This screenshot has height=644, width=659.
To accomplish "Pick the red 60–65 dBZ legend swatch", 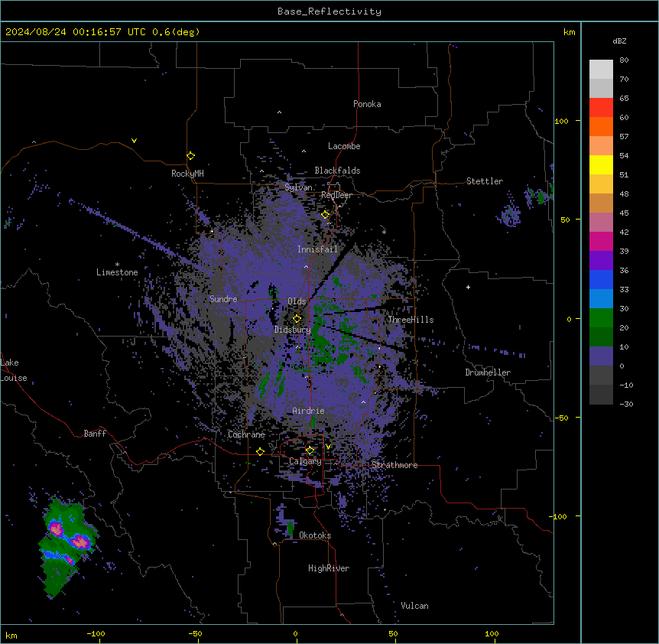I will point(601,108).
